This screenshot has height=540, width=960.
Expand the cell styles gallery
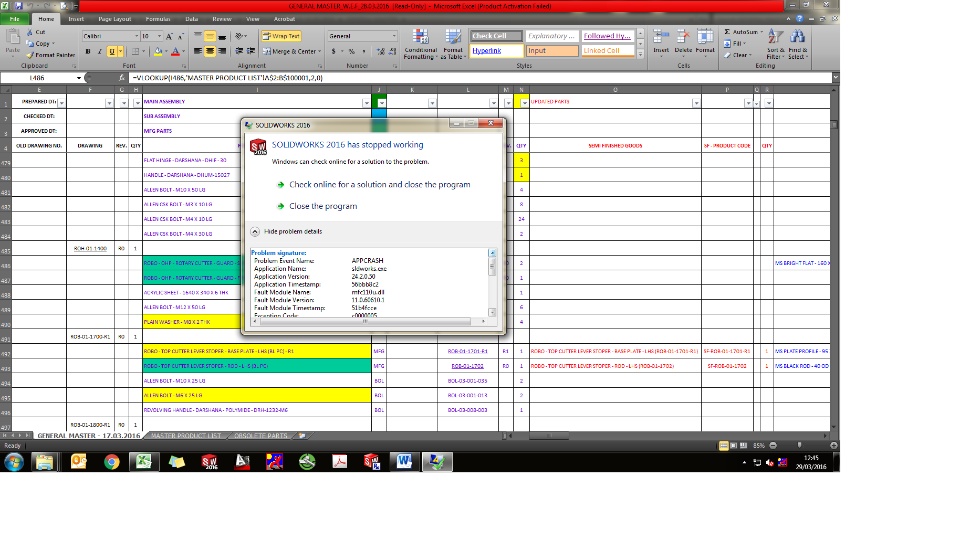(x=640, y=54)
